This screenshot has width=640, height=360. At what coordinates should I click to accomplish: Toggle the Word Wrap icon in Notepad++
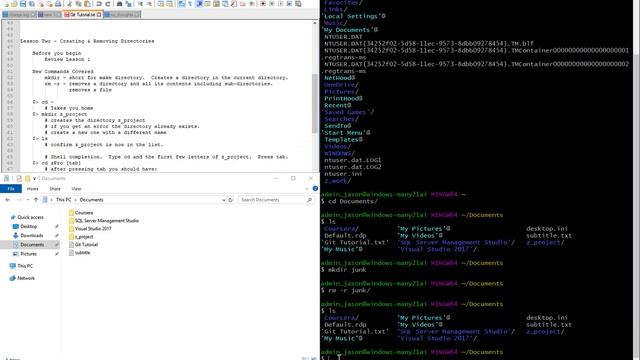(x=181, y=4)
